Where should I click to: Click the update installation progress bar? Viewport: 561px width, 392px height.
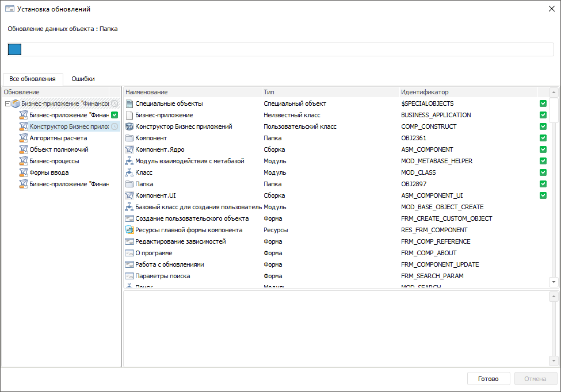280,49
